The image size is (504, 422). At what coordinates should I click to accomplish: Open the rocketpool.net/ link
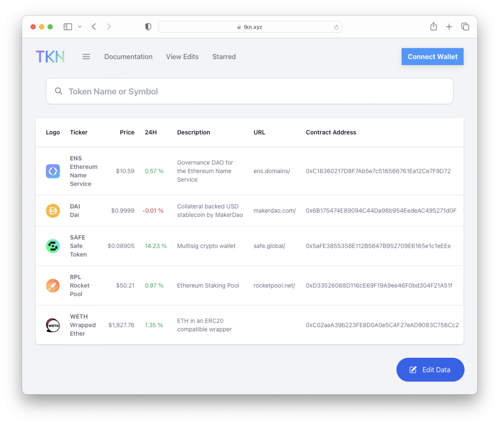click(274, 285)
